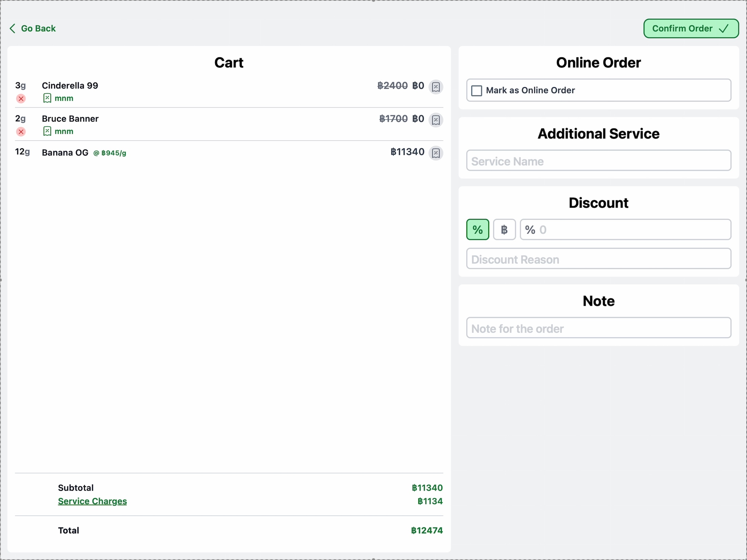Select percent discount type toggle

[477, 230]
